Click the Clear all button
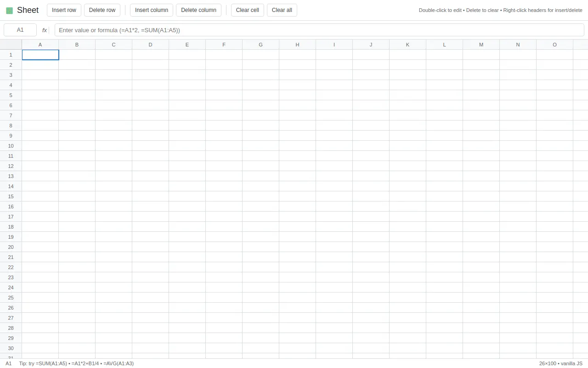Image resolution: width=588 pixels, height=368 pixels. point(282,10)
